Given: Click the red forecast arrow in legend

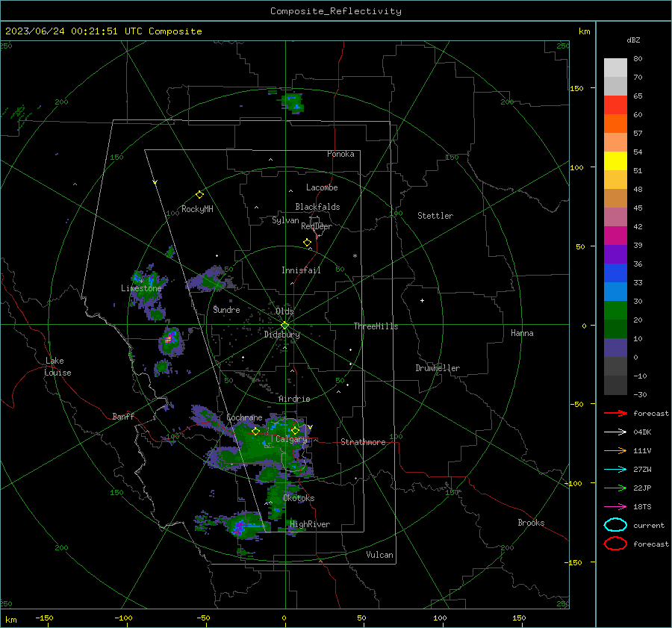Looking at the screenshot, I should pos(615,413).
